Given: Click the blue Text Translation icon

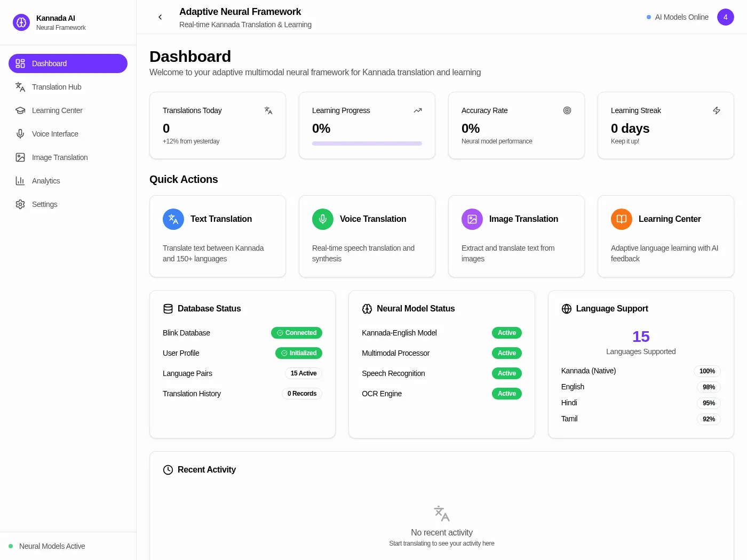Looking at the screenshot, I should pos(173,219).
